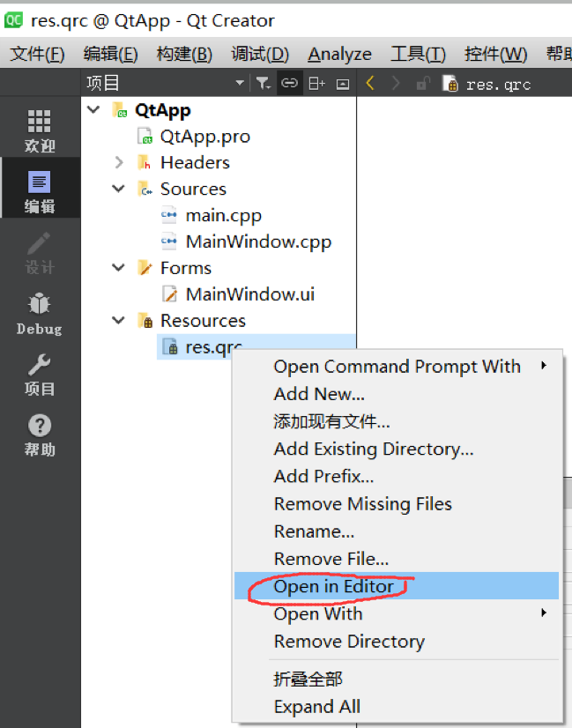Viewport: 572px width, 728px height.
Task: Open the 文件(F) menu
Action: tap(37, 55)
